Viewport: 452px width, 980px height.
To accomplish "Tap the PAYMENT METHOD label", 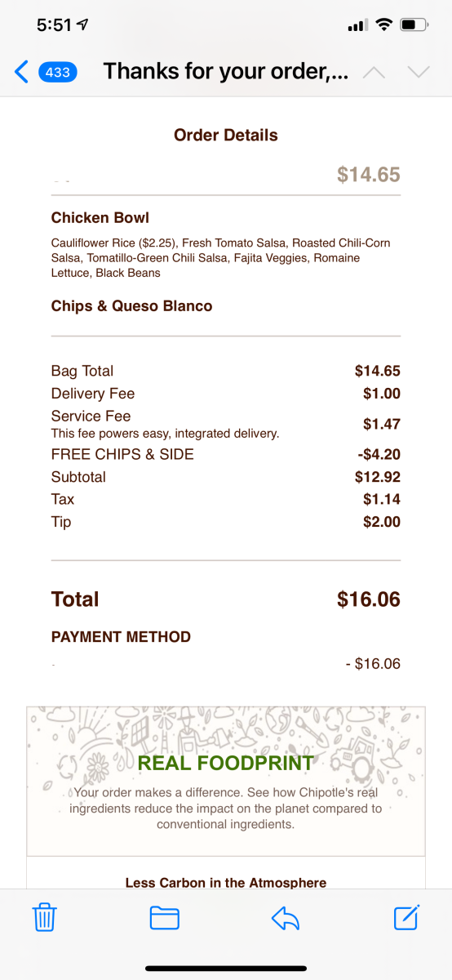I will tap(121, 637).
